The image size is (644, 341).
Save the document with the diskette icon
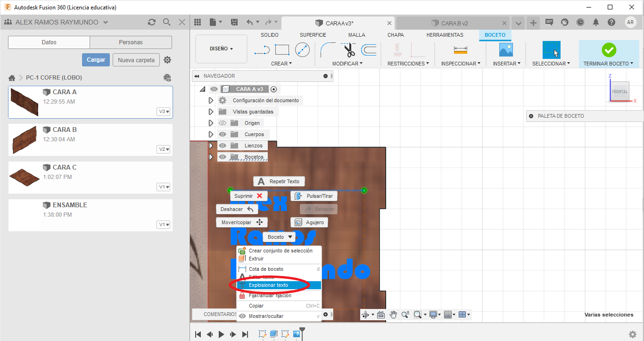[x=234, y=22]
